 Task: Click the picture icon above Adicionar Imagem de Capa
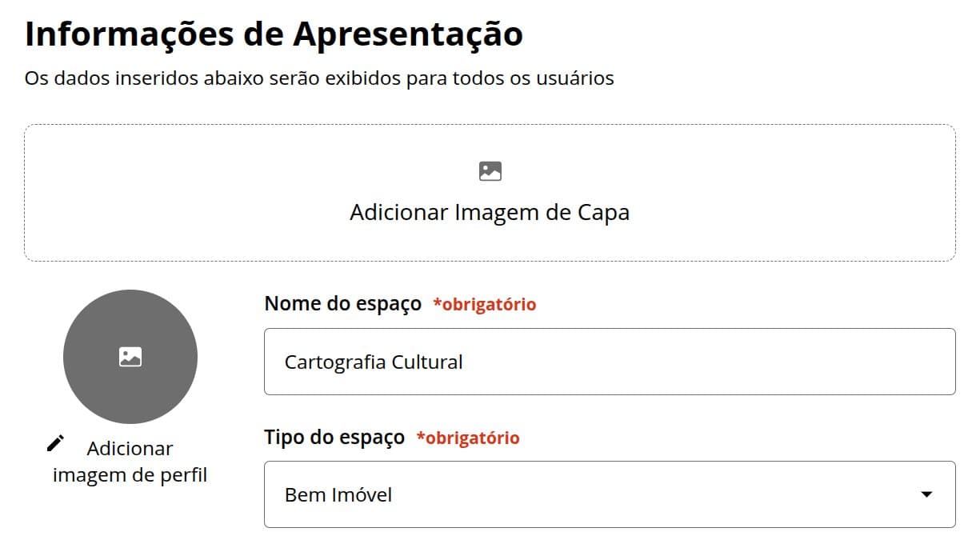click(x=490, y=171)
